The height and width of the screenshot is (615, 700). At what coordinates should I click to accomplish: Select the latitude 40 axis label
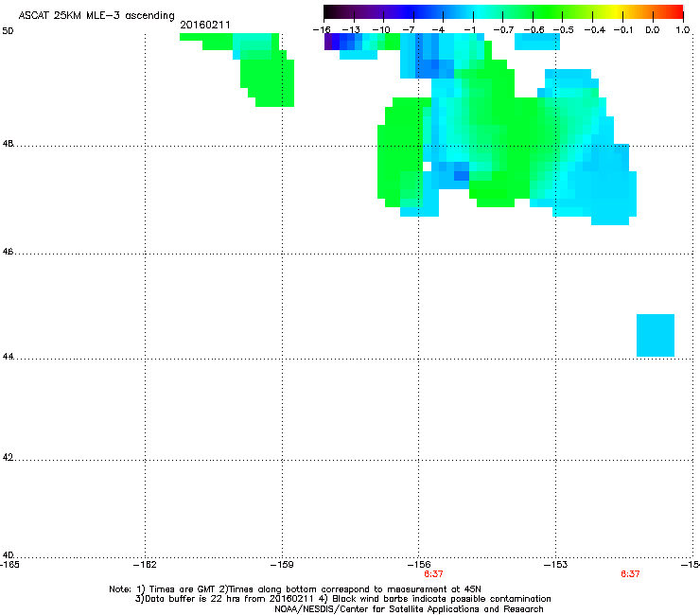click(8, 554)
